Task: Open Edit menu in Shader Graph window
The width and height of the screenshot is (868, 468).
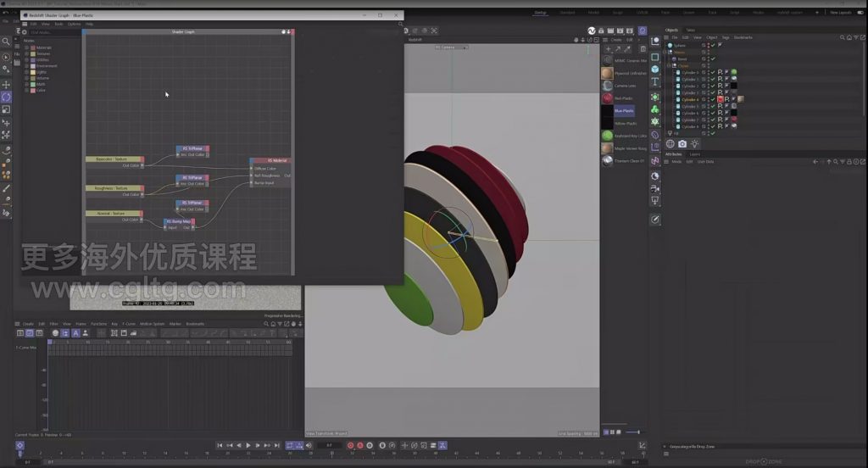Action: coord(34,25)
